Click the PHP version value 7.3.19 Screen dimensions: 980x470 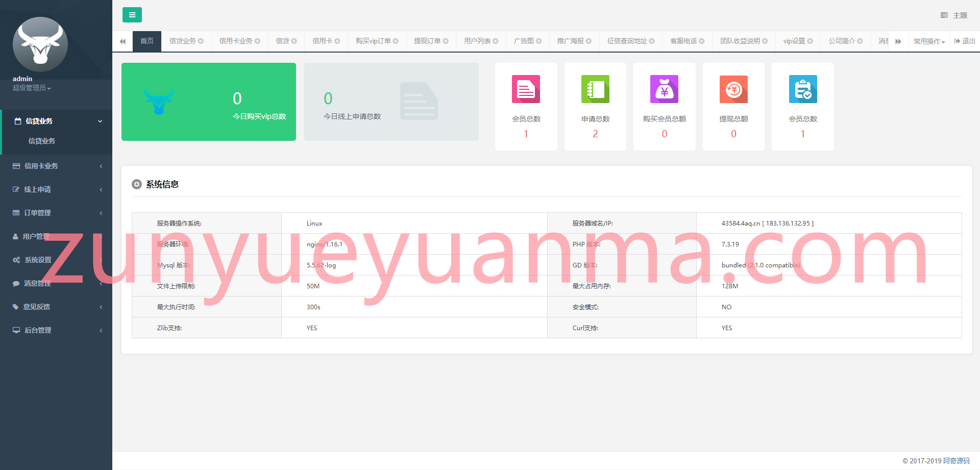[x=730, y=244]
